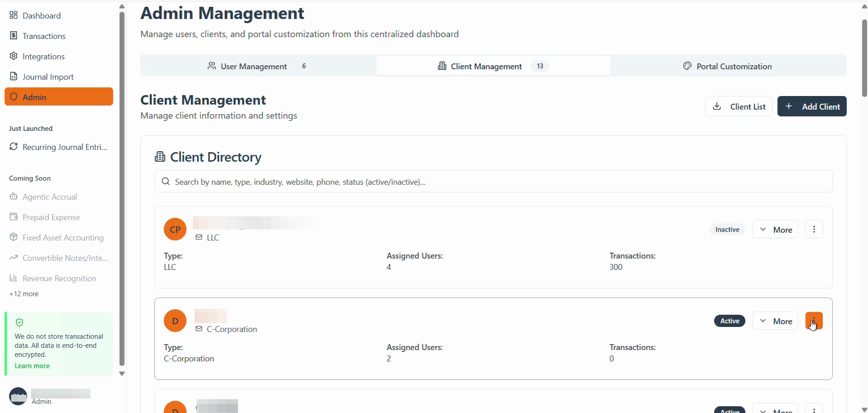
Task: Open Fixed Asset Accounting item
Action: pyautogui.click(x=59, y=238)
